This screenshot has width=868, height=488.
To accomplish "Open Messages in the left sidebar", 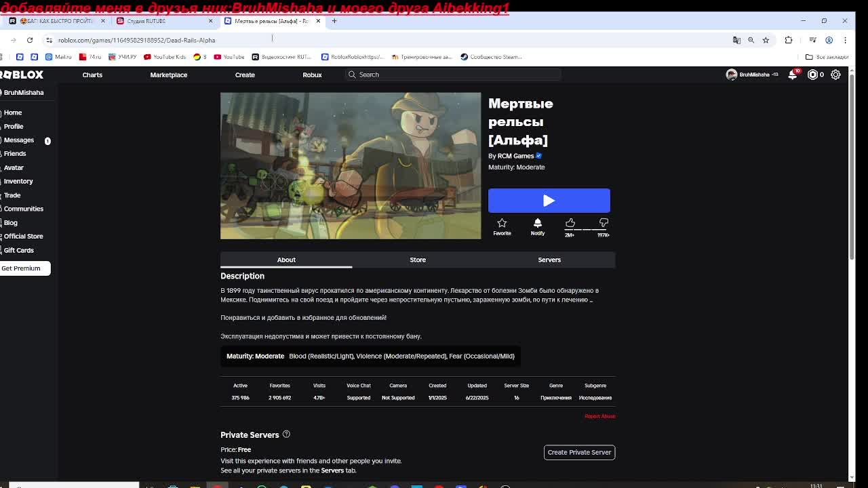I will (x=19, y=140).
